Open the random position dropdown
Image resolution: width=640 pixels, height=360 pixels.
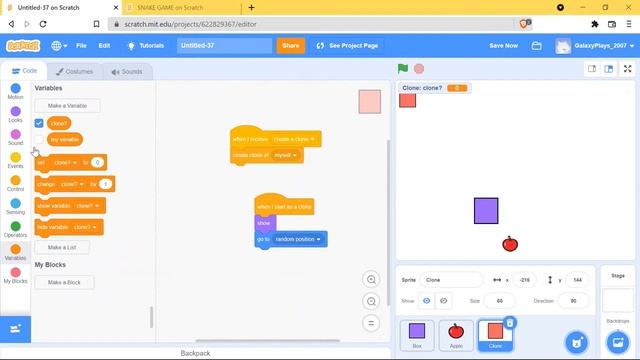tap(298, 239)
